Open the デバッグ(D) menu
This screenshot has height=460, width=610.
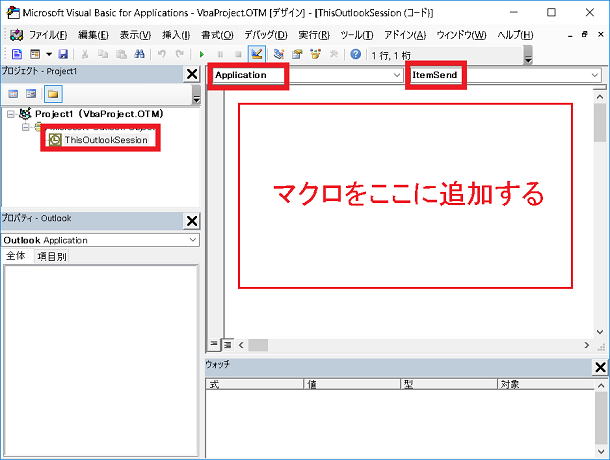(266, 35)
